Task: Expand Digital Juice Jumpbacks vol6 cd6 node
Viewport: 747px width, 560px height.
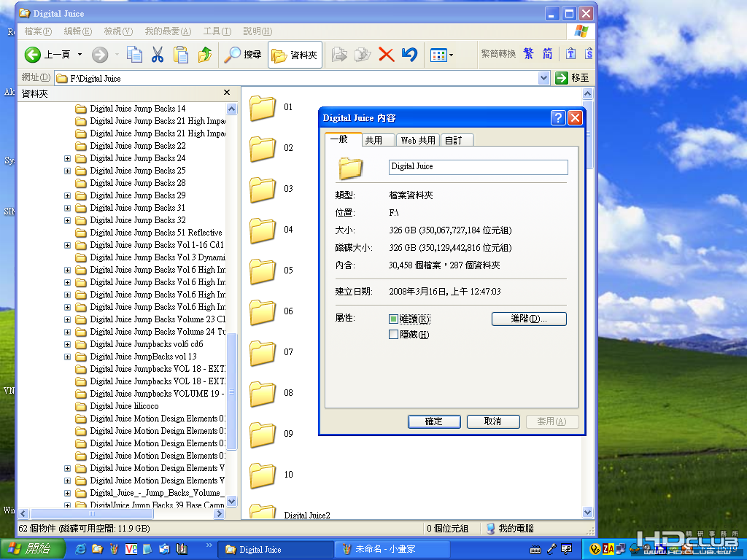Action: pos(67,344)
